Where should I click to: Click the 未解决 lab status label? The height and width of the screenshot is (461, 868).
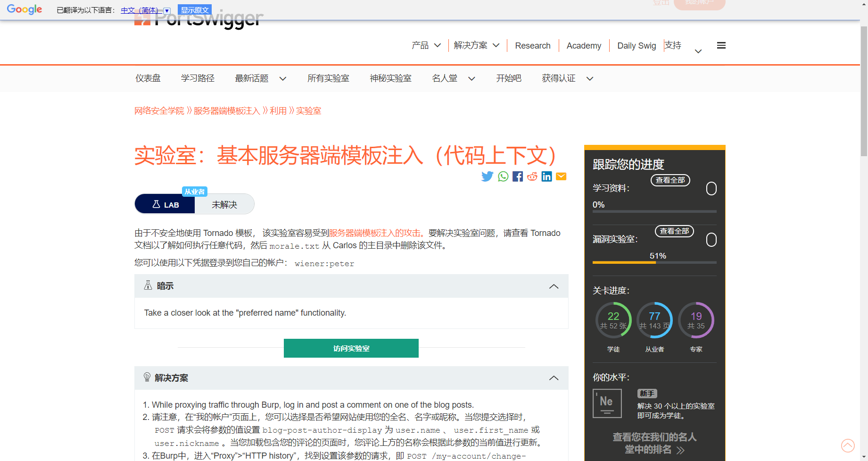(224, 205)
